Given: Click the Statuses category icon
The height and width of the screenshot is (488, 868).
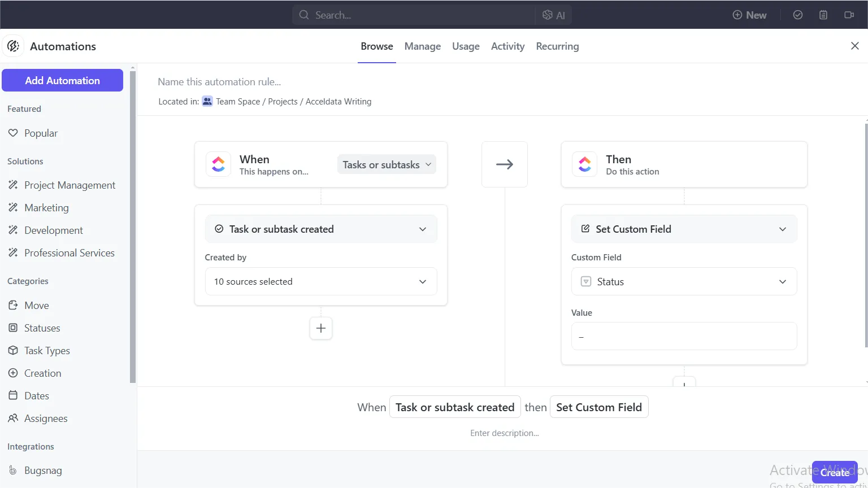Looking at the screenshot, I should coord(13,328).
